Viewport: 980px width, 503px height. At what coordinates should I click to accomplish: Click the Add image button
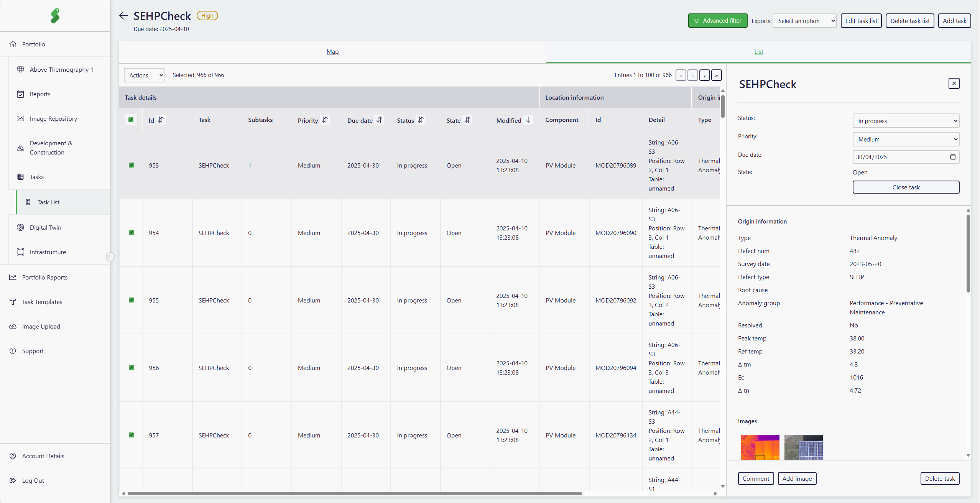(x=797, y=478)
